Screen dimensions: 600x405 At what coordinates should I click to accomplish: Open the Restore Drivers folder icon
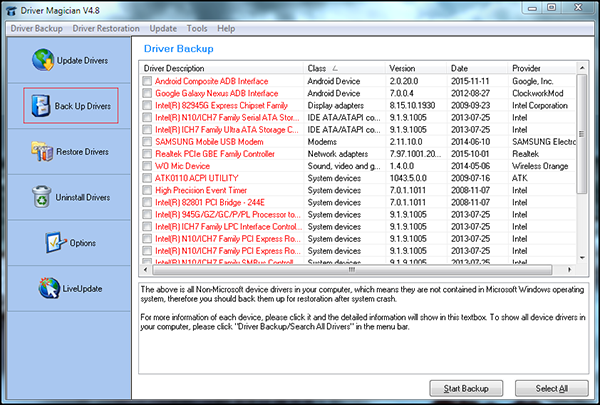42,151
